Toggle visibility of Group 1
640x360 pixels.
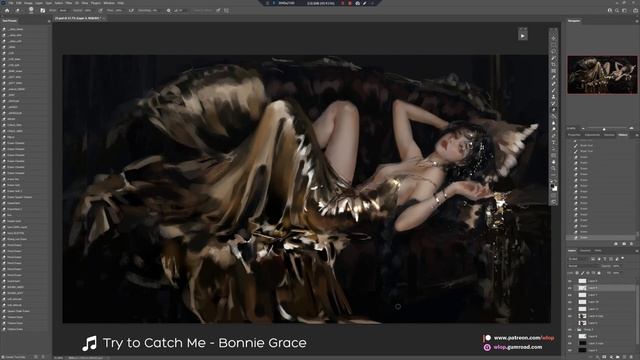tap(569, 330)
